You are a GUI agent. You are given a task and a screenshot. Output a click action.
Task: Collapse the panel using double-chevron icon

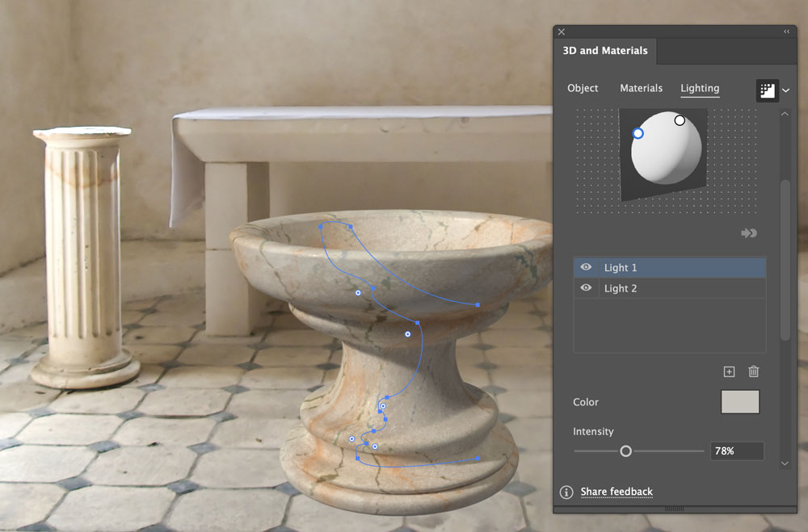tap(786, 31)
